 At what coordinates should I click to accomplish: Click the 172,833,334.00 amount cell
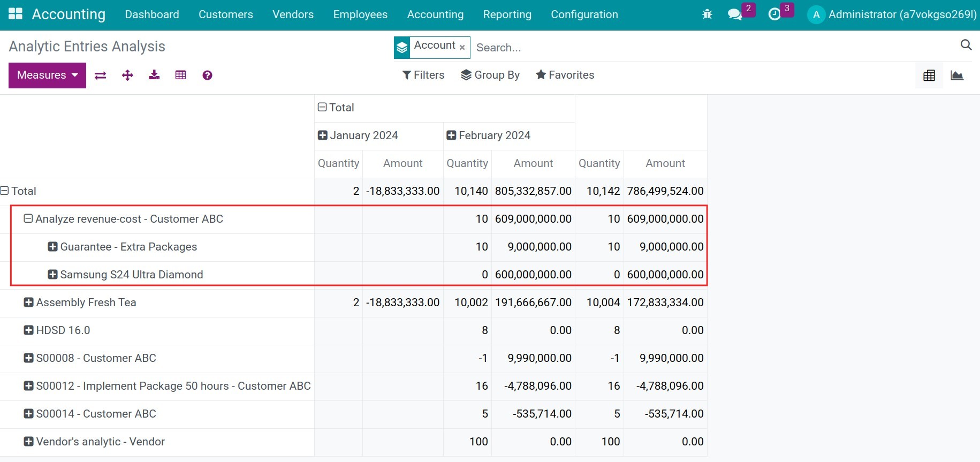click(665, 302)
